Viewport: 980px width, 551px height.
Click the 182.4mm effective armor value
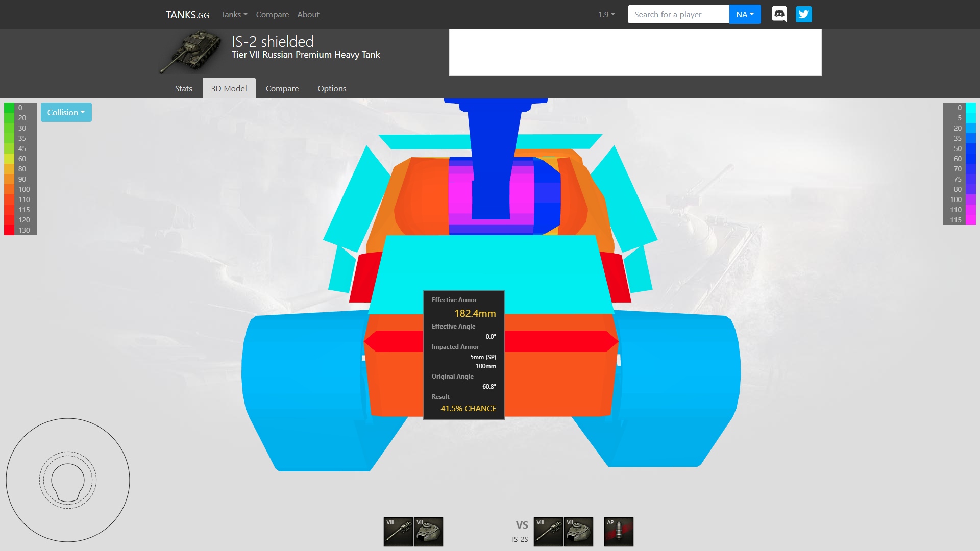pos(475,313)
